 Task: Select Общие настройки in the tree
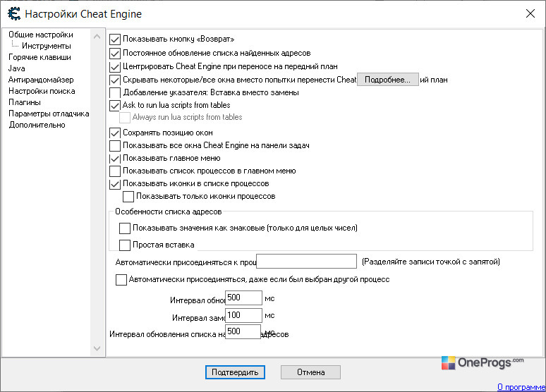(x=41, y=35)
